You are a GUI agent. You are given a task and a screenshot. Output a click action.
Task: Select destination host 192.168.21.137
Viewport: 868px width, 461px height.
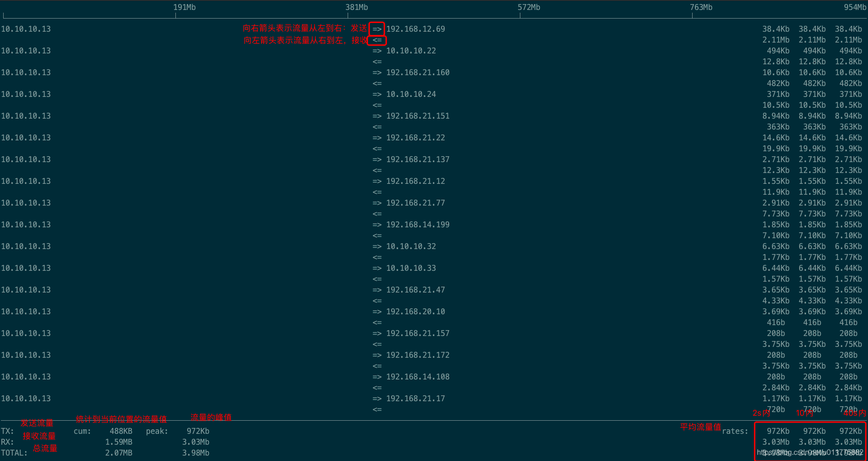click(418, 159)
